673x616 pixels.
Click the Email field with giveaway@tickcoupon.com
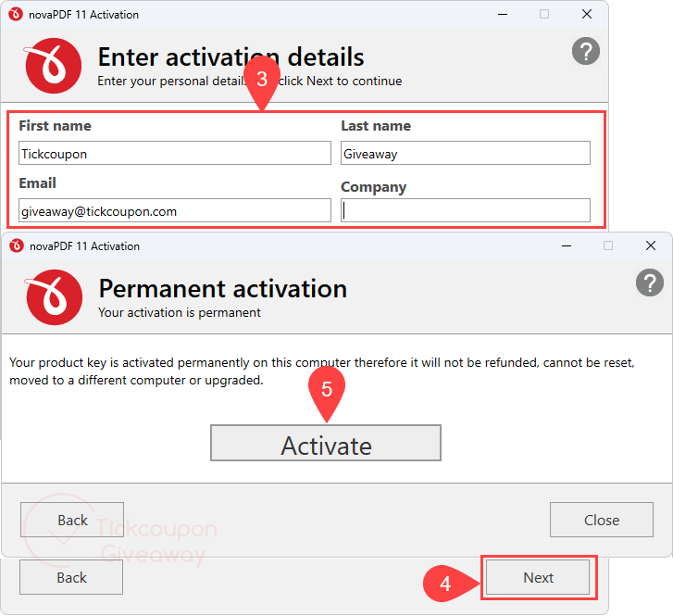point(175,210)
